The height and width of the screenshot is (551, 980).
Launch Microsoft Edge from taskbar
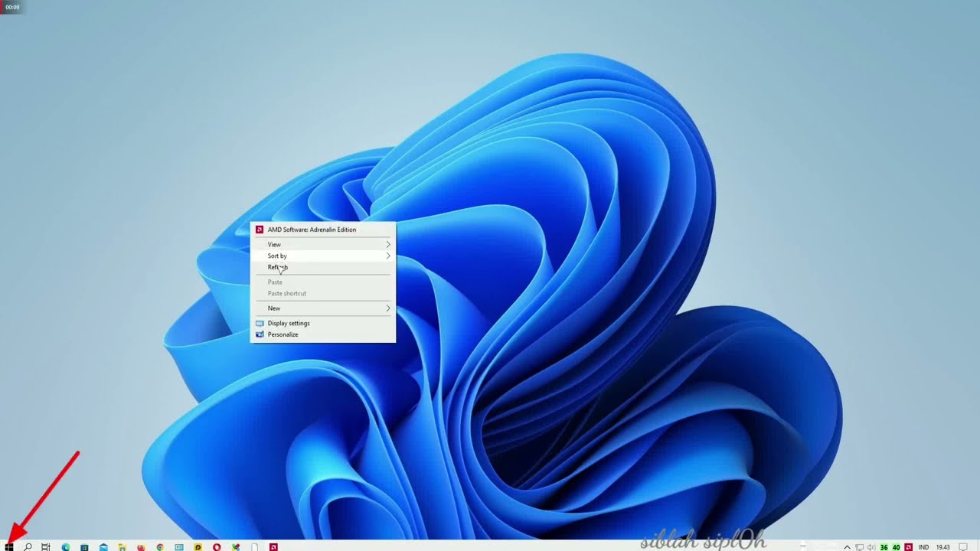click(66, 547)
